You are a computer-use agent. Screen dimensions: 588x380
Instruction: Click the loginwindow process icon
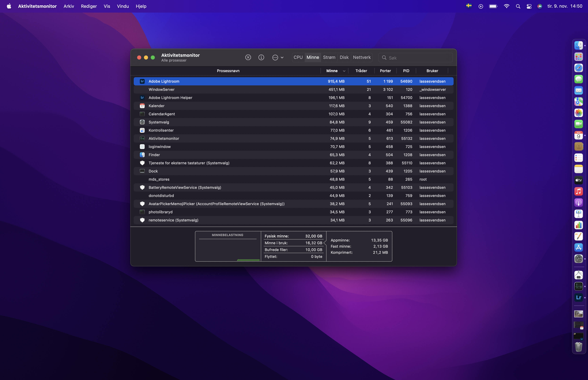(142, 147)
